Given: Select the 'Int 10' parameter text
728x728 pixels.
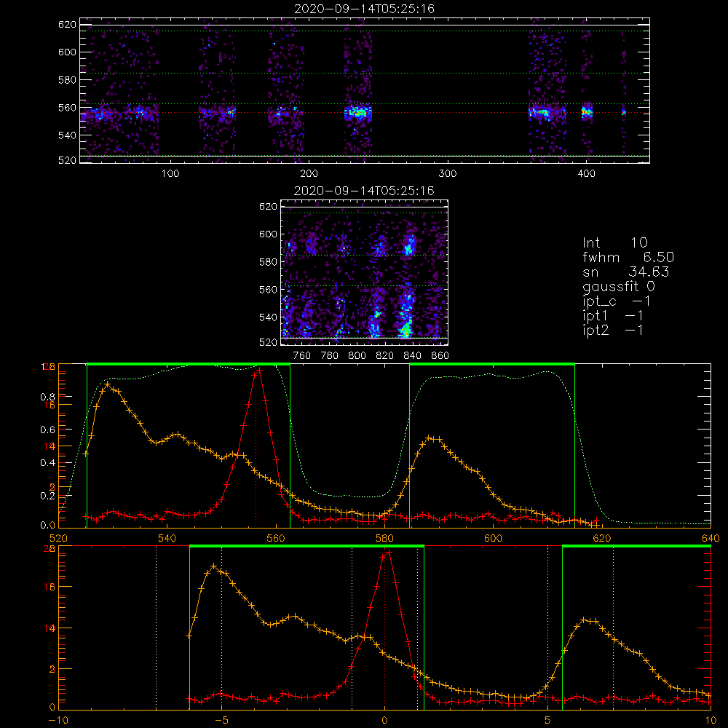Looking at the screenshot, I should tap(614, 242).
